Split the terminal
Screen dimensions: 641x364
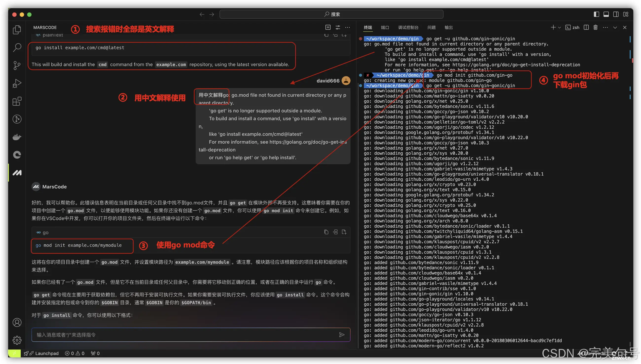pyautogui.click(x=586, y=27)
